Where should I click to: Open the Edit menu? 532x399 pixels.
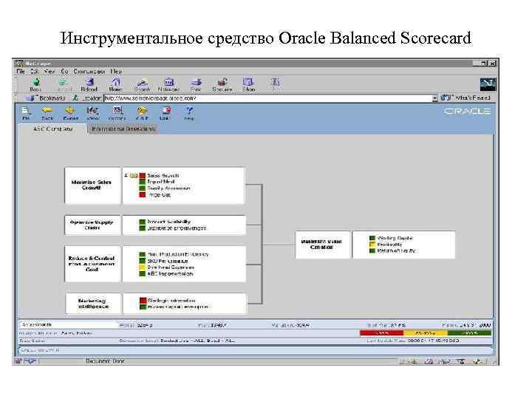[34, 71]
